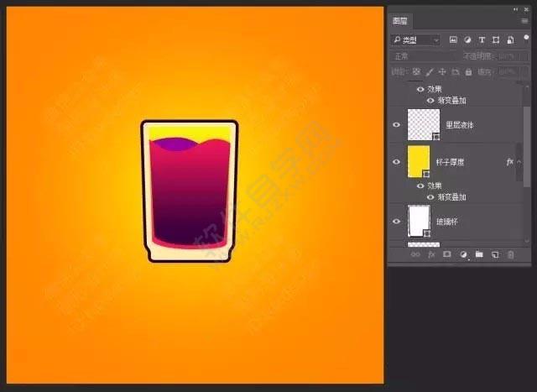This screenshot has width=537, height=392.
Task: Toggle 渐变叠加 effect under 杯子厚度
Action: point(430,197)
